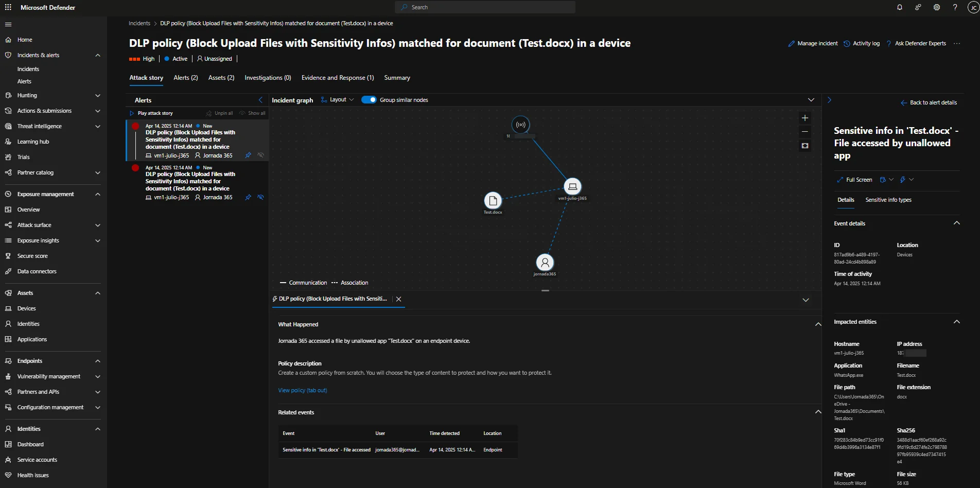Select the IP address network node
The height and width of the screenshot is (488, 980).
pyautogui.click(x=521, y=125)
